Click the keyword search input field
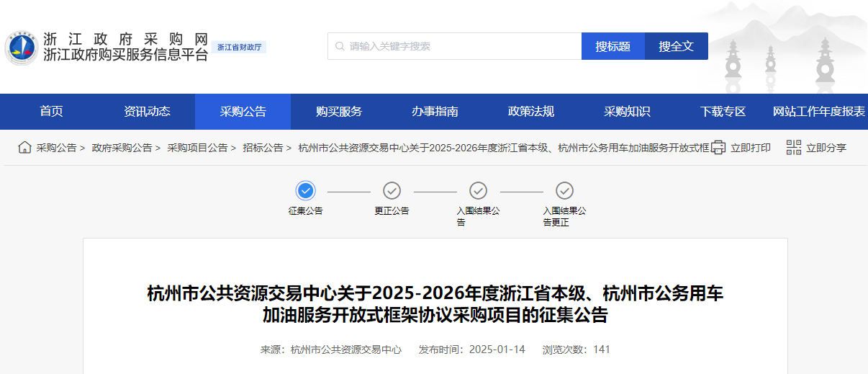 pyautogui.click(x=461, y=46)
